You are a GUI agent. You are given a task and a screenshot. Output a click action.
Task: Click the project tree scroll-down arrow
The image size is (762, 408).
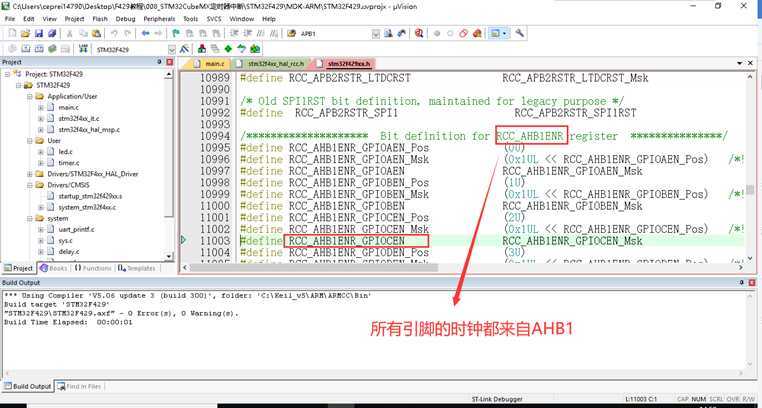169,256
